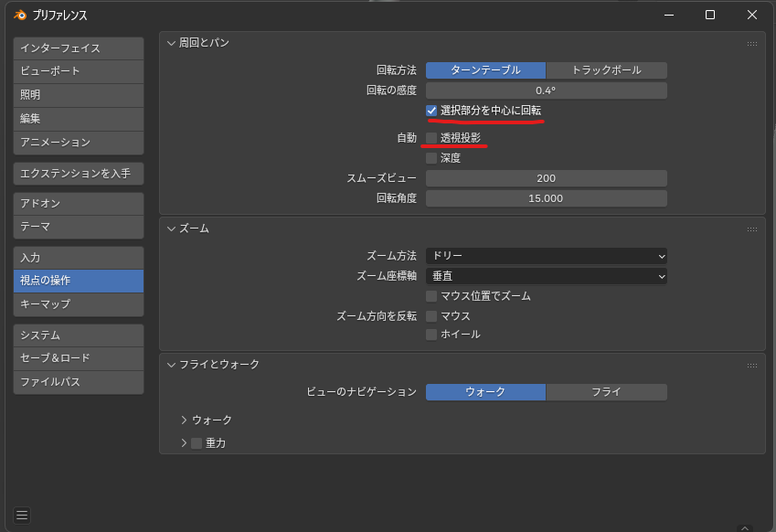Select ウォーク view navigation

pos(485,391)
